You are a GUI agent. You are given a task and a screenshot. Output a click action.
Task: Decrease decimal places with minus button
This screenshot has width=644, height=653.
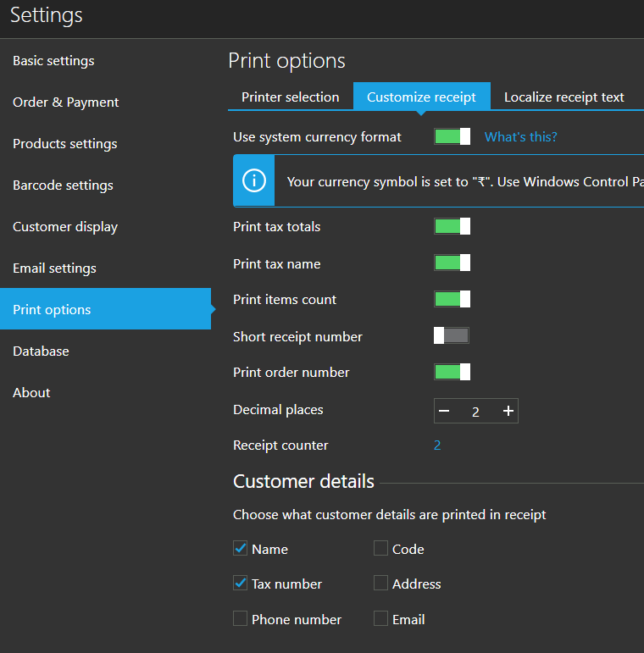(x=444, y=412)
